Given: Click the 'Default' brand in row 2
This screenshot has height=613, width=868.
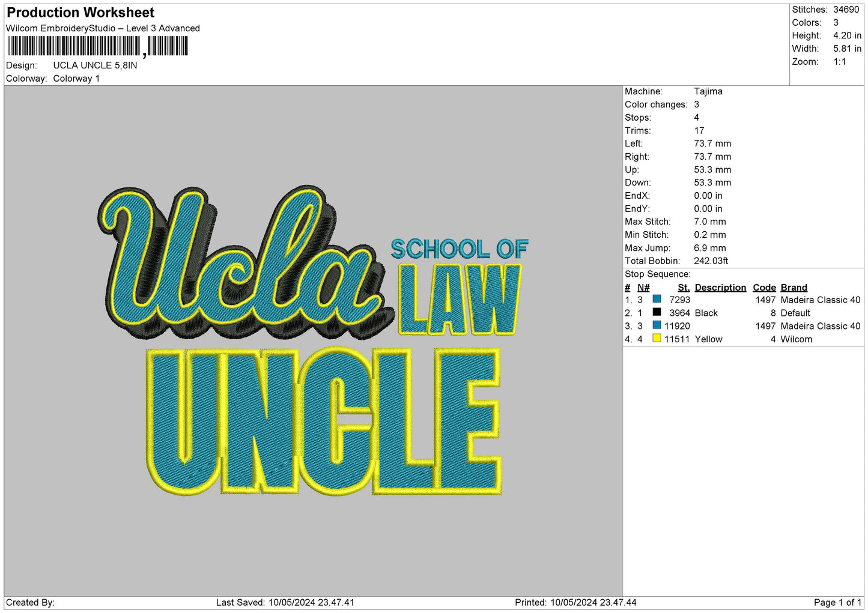Looking at the screenshot, I should click(795, 313).
